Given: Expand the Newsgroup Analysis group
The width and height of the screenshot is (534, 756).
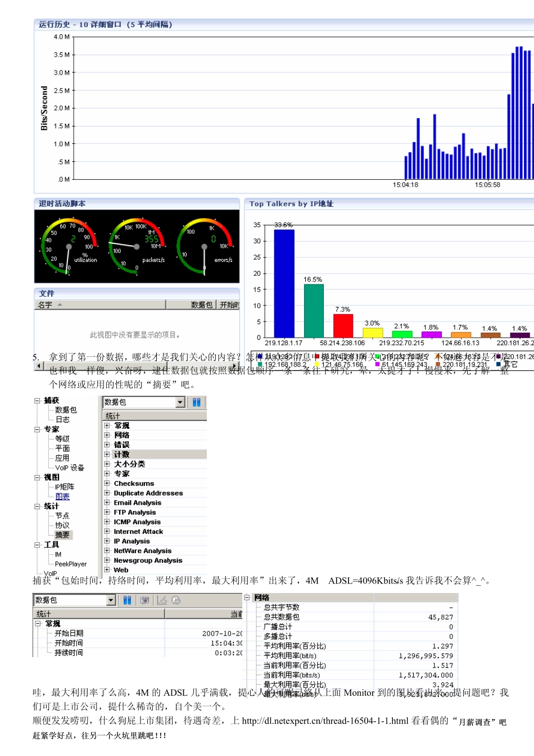Looking at the screenshot, I should 107,560.
